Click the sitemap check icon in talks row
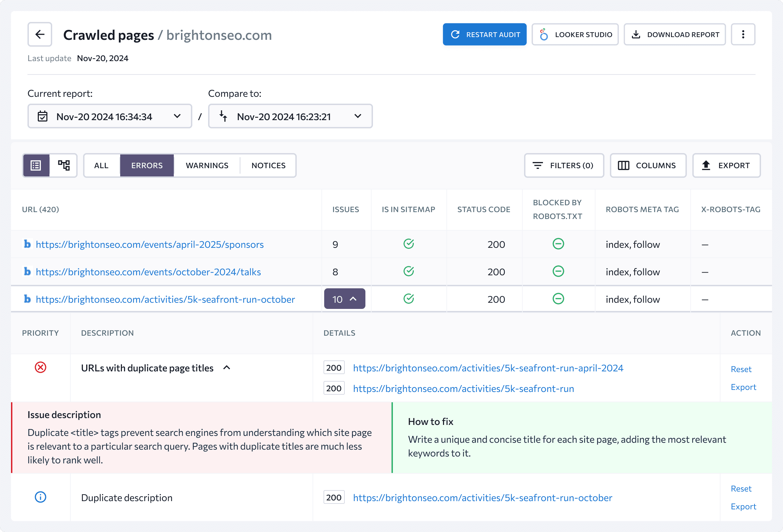This screenshot has height=532, width=783. 409,271
